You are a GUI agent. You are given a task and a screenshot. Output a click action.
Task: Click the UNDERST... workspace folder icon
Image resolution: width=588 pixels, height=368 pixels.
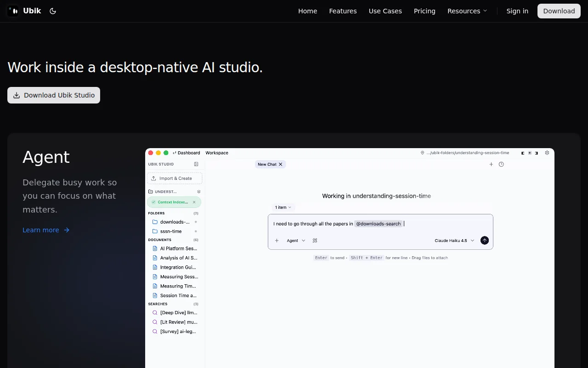[150, 192]
